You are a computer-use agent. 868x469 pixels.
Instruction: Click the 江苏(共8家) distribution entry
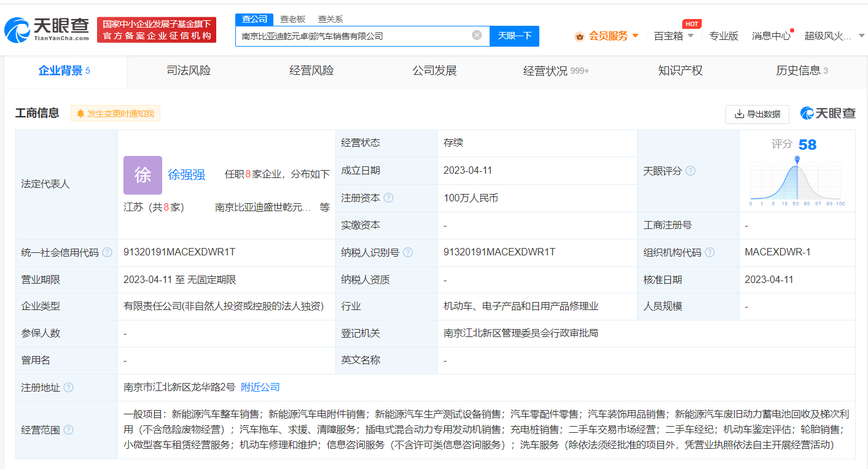[154, 207]
